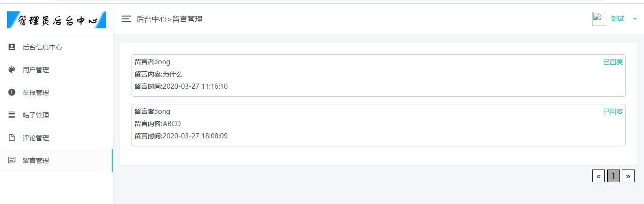Expand the user dropdown arrow
644x204 pixels.
click(635, 19)
